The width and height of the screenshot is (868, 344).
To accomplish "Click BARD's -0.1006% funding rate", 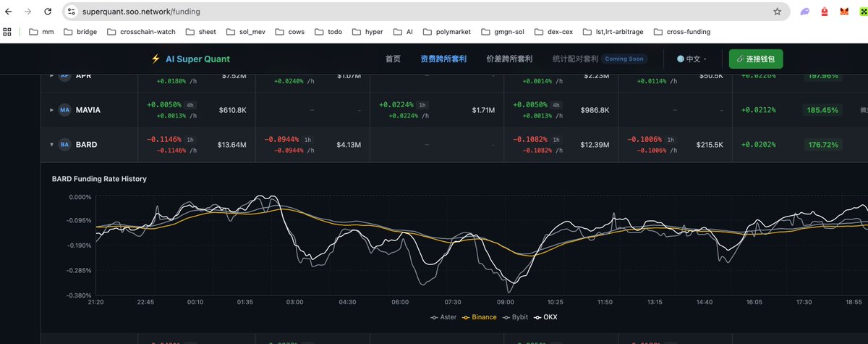I will pyautogui.click(x=646, y=139).
